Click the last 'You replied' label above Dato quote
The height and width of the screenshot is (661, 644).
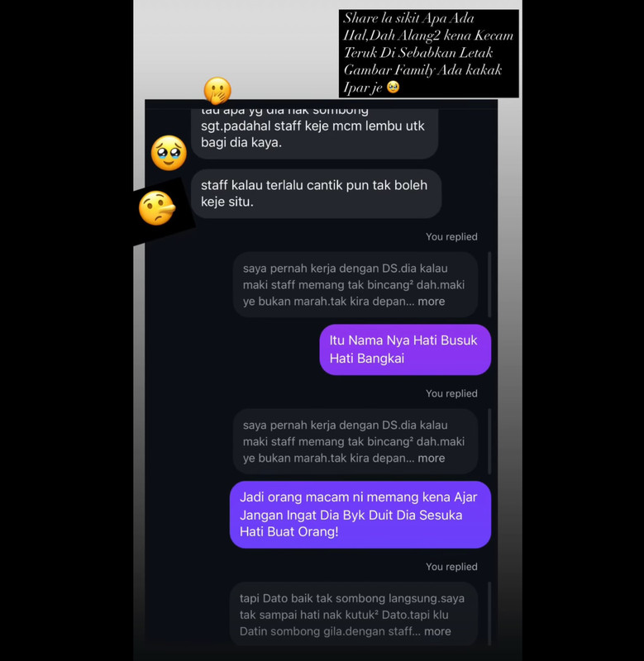(451, 567)
